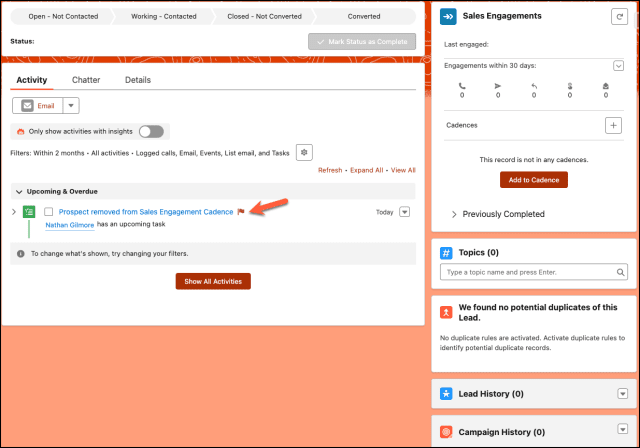Viewport: 640px width, 448px height.
Task: Check the Prospect removed task checkbox
Action: tap(49, 212)
